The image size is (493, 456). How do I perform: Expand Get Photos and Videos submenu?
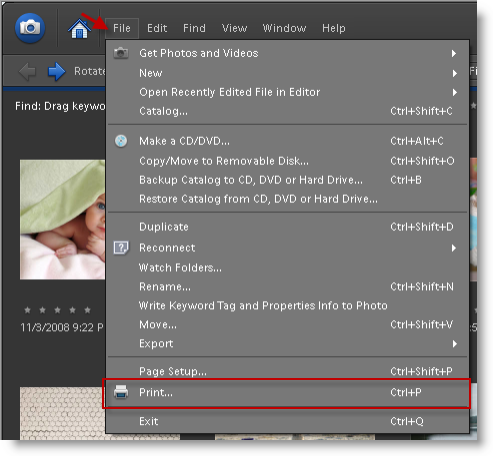pyautogui.click(x=287, y=53)
